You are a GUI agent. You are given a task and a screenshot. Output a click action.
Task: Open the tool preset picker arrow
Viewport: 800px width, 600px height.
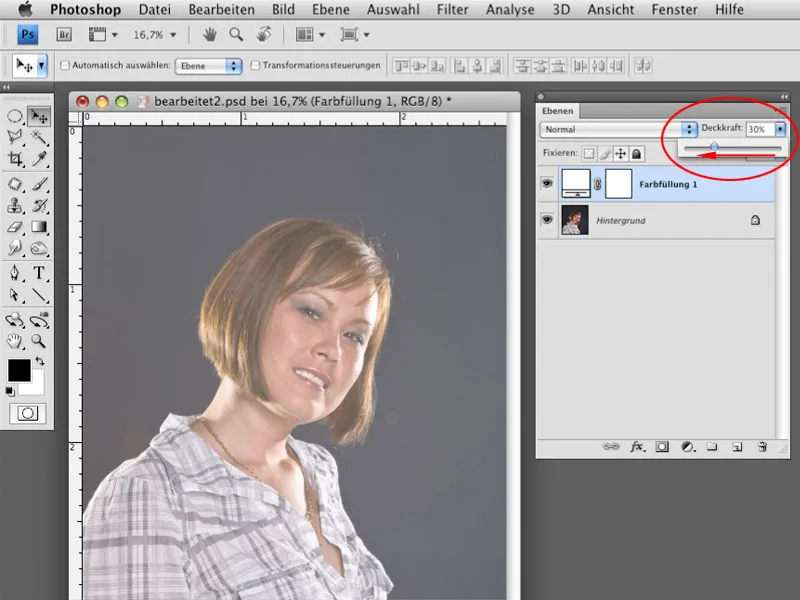click(42, 65)
